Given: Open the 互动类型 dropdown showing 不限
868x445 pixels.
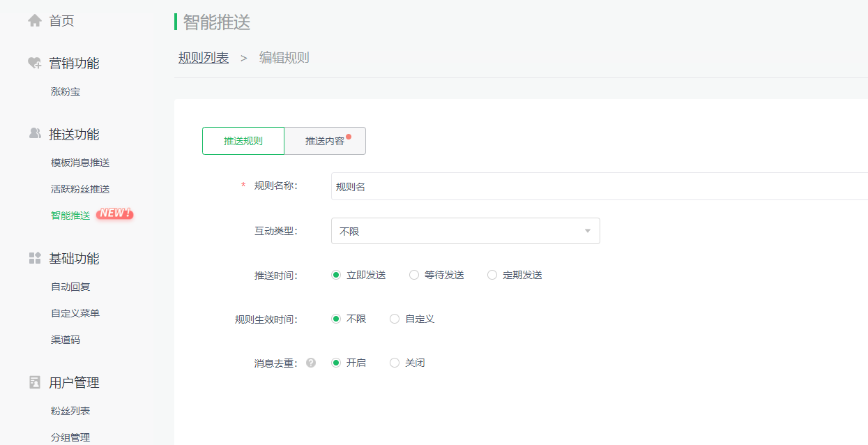Looking at the screenshot, I should point(465,231).
